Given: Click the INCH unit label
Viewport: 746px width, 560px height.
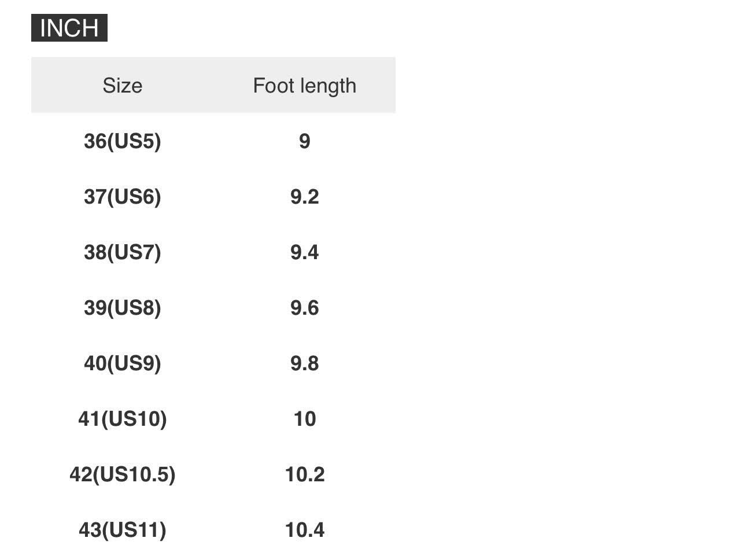Looking at the screenshot, I should click(x=69, y=28).
